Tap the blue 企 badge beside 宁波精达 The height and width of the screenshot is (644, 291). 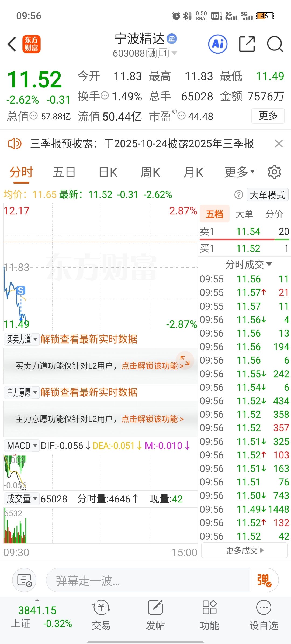tap(172, 39)
